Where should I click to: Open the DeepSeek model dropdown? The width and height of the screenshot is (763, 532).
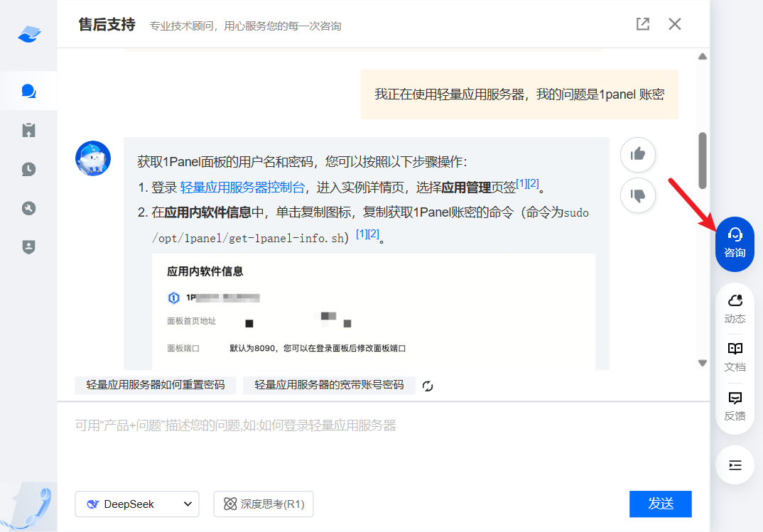pos(136,504)
